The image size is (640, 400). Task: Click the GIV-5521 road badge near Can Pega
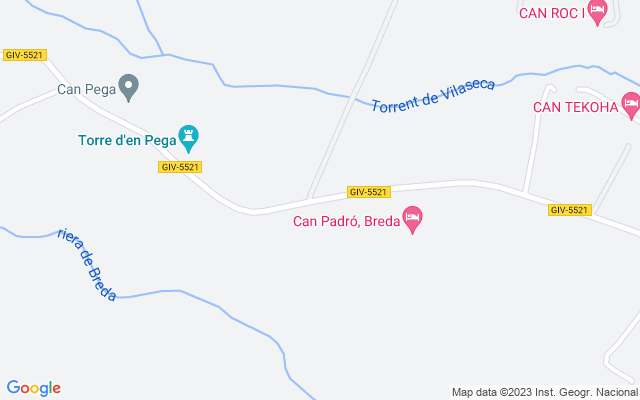tap(25, 55)
